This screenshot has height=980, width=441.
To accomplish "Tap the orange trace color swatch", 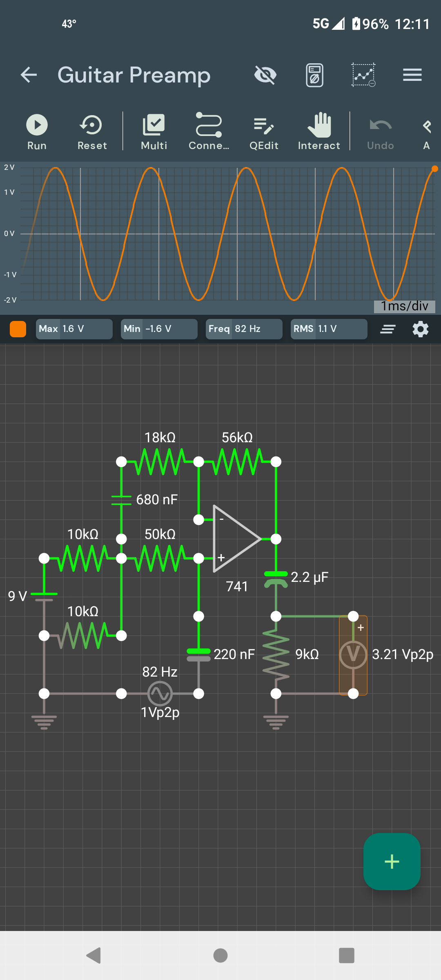I will point(18,329).
